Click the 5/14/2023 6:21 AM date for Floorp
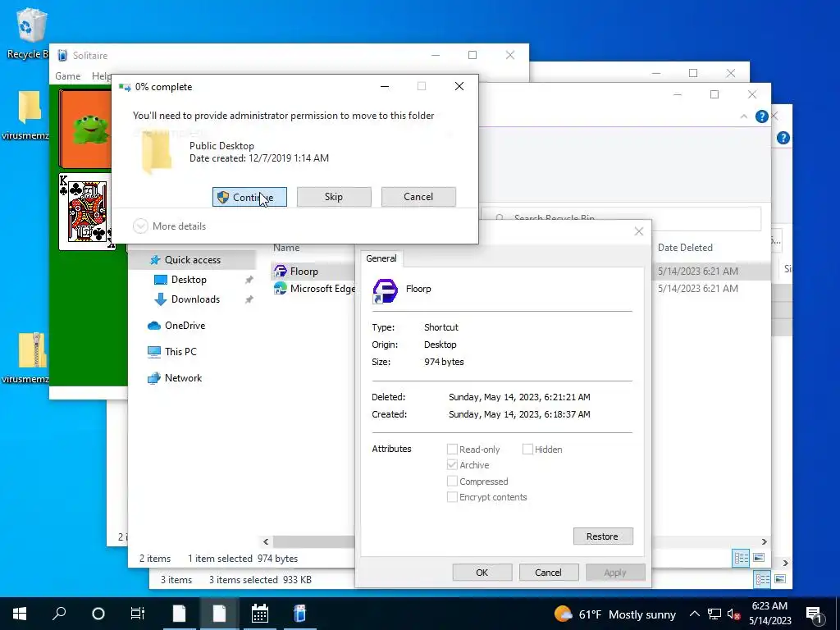 (697, 272)
